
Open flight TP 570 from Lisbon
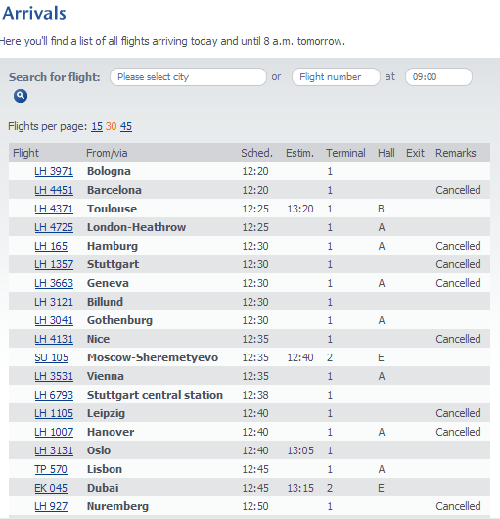51,469
